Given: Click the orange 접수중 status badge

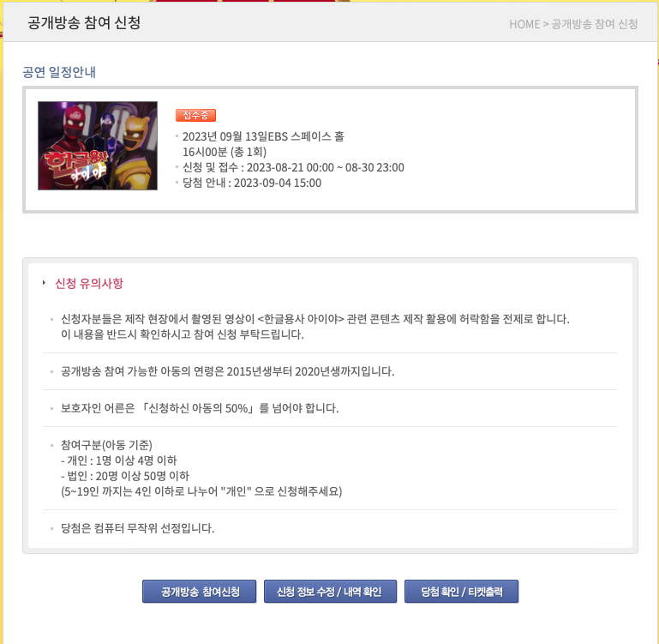Looking at the screenshot, I should (195, 115).
